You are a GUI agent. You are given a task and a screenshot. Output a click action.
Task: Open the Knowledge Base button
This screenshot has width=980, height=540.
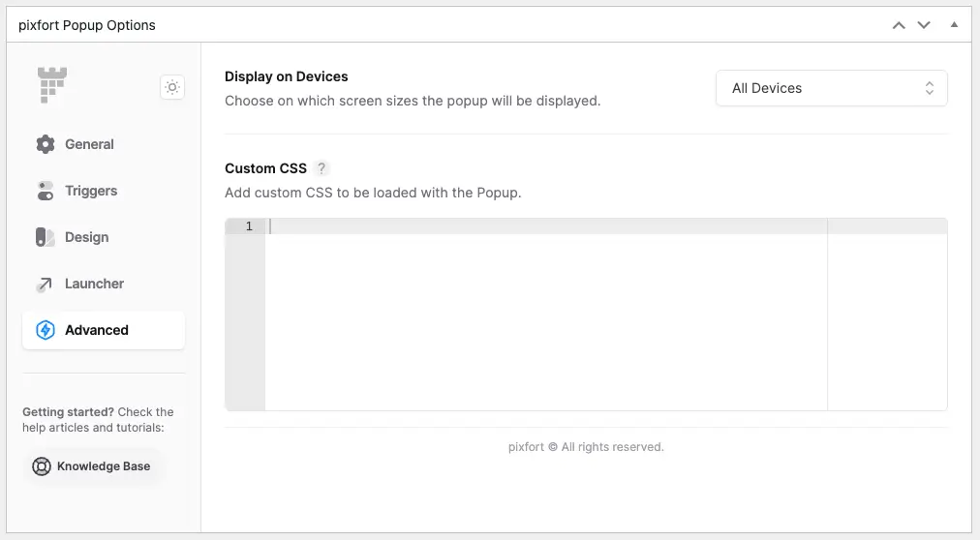pyautogui.click(x=92, y=466)
